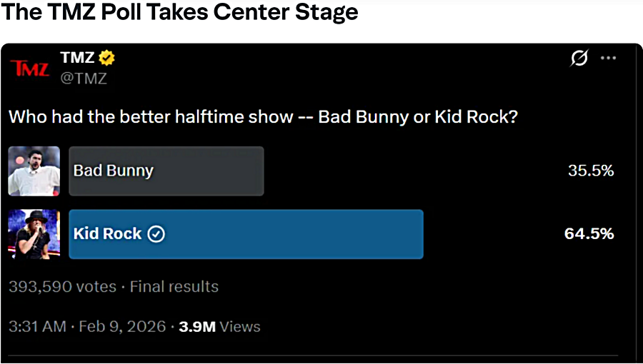
Task: Click the TMZ display name
Action: [78, 58]
